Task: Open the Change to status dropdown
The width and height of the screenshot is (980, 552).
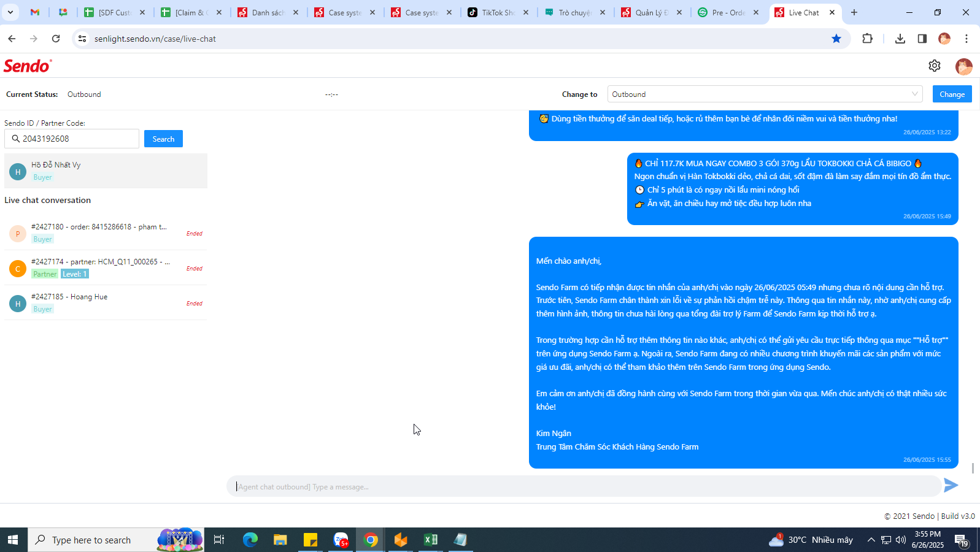Action: click(x=765, y=94)
